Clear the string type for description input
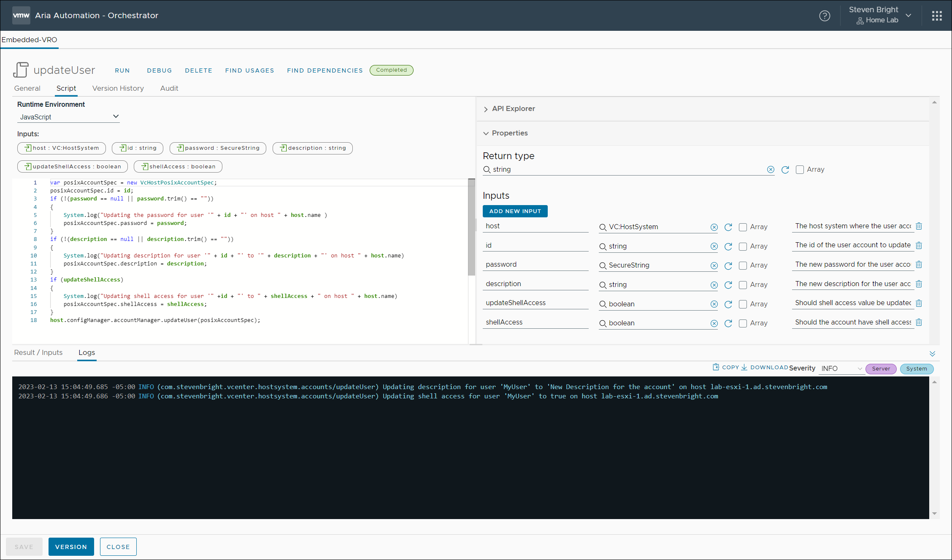The width and height of the screenshot is (952, 560). pos(714,285)
